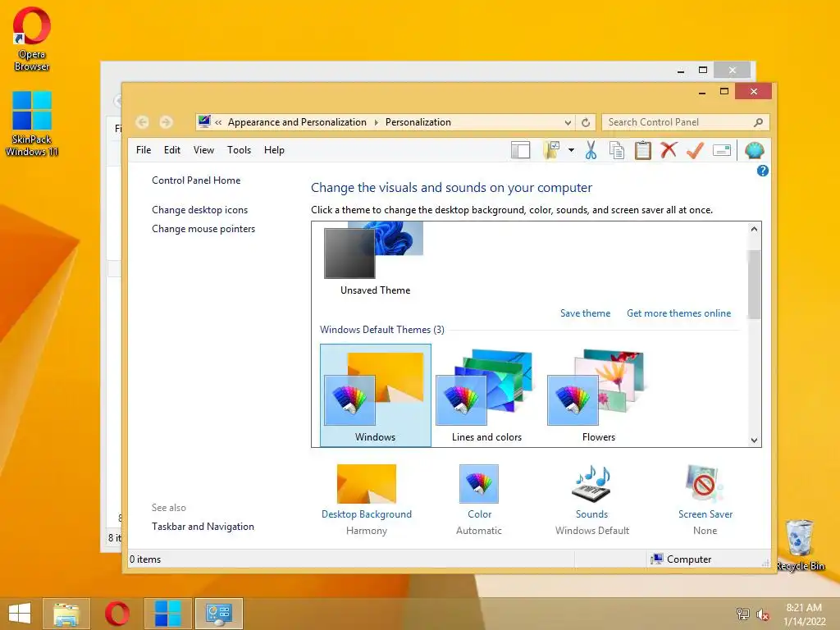Click the network tray icon
The width and height of the screenshot is (840, 630).
click(742, 614)
